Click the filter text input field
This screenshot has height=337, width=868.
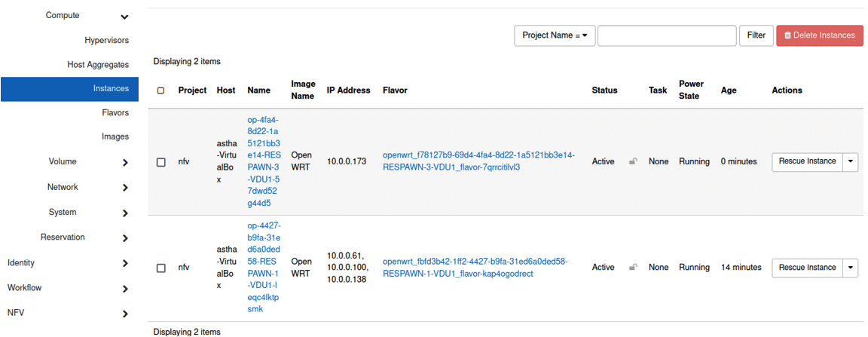click(666, 35)
